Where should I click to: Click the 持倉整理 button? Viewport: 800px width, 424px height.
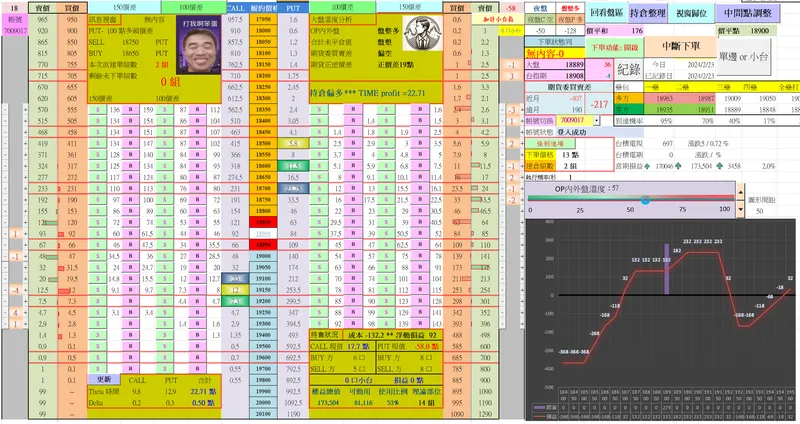click(647, 13)
